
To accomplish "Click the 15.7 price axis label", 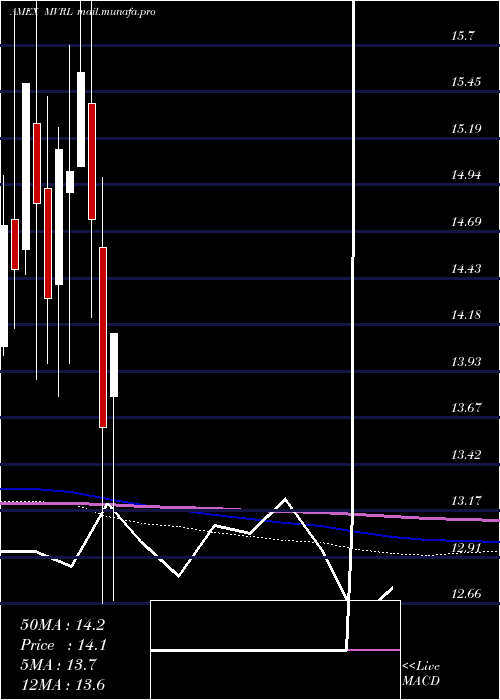I will pos(462,36).
